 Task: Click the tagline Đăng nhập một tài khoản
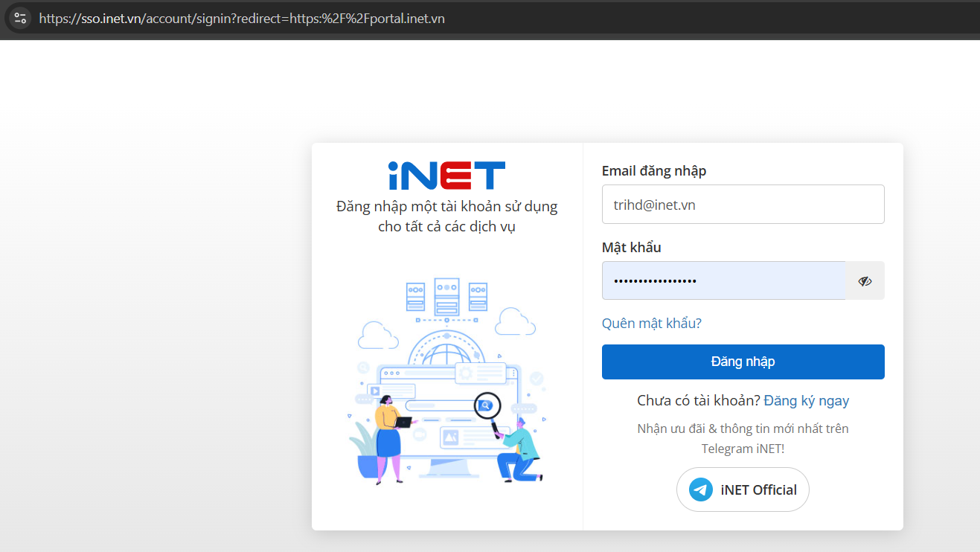[x=446, y=216]
